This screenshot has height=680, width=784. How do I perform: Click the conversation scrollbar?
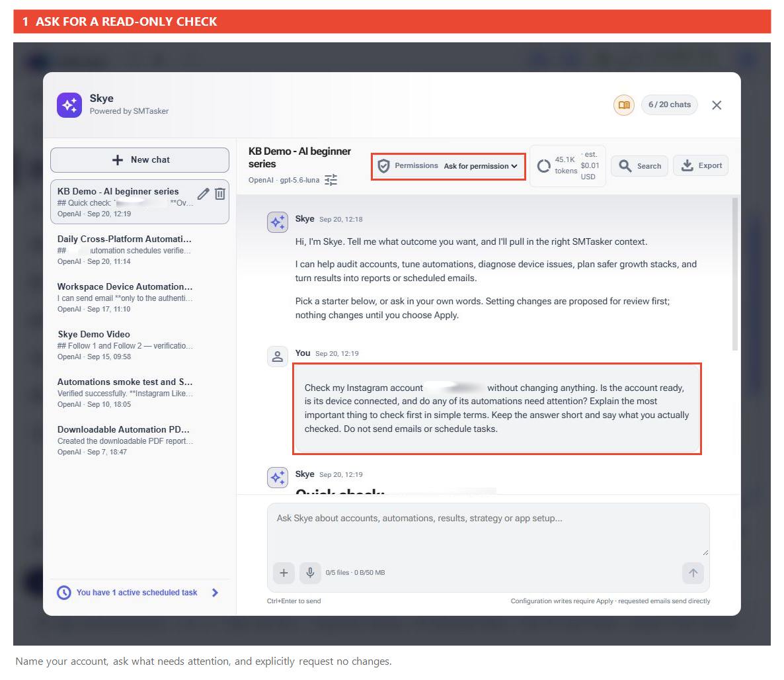pos(734,275)
